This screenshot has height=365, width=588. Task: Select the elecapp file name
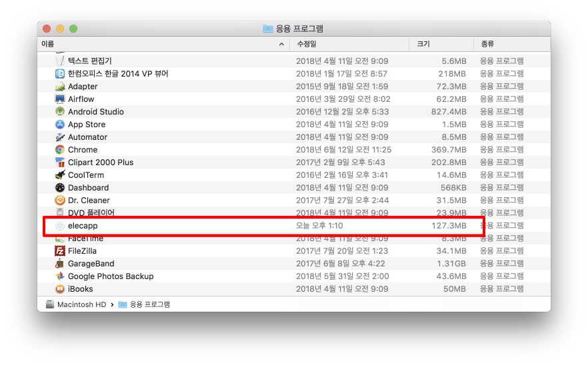click(x=83, y=226)
